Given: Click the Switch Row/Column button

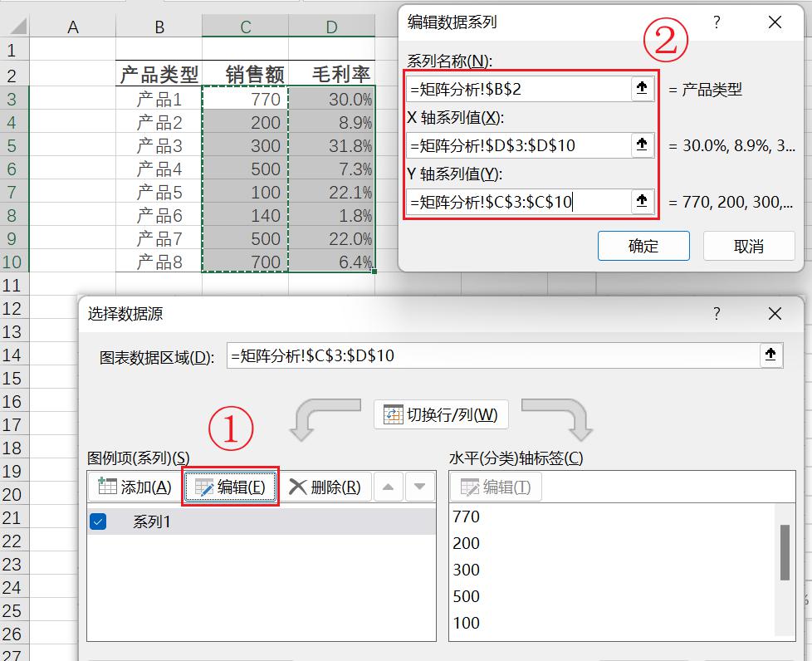Looking at the screenshot, I should [441, 414].
